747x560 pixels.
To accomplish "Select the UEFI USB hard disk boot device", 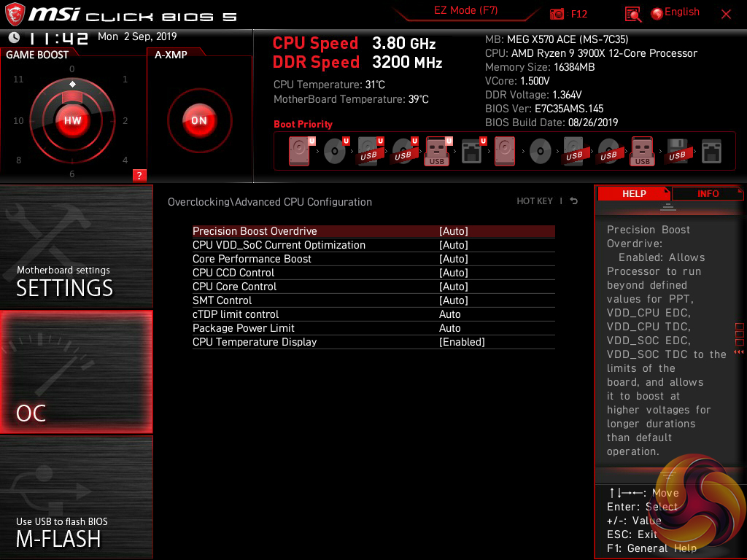I will coord(371,152).
